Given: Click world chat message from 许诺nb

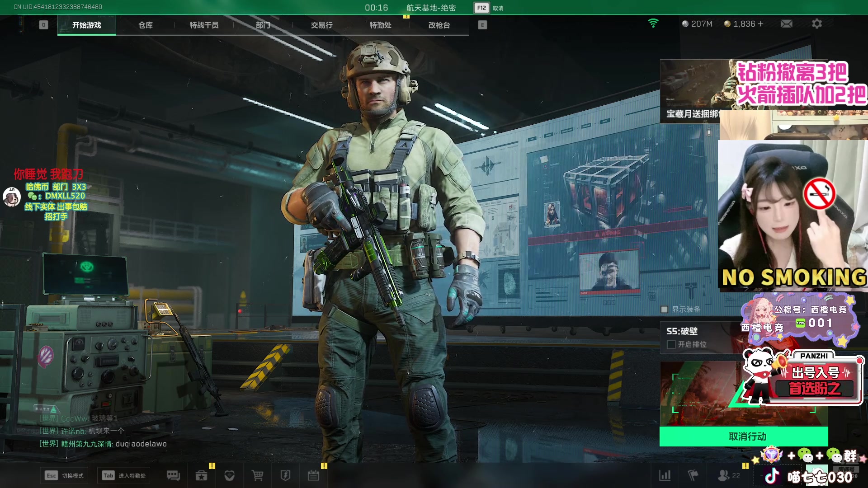Looking at the screenshot, I should pos(82,431).
